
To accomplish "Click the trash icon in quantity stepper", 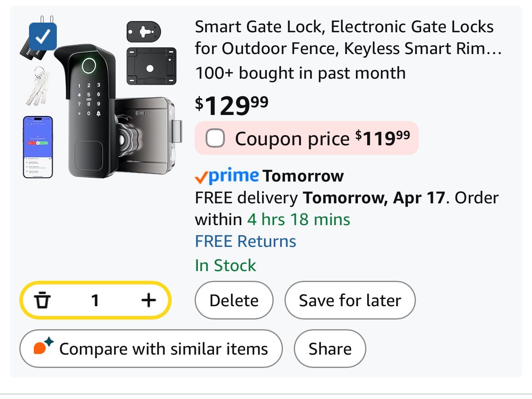I will coord(42,300).
